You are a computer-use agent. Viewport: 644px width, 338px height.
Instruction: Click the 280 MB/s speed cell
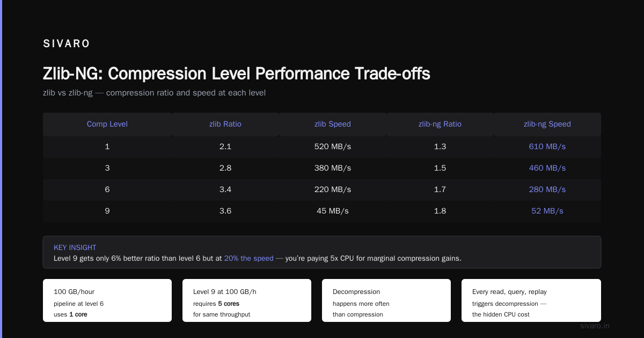[x=547, y=189]
